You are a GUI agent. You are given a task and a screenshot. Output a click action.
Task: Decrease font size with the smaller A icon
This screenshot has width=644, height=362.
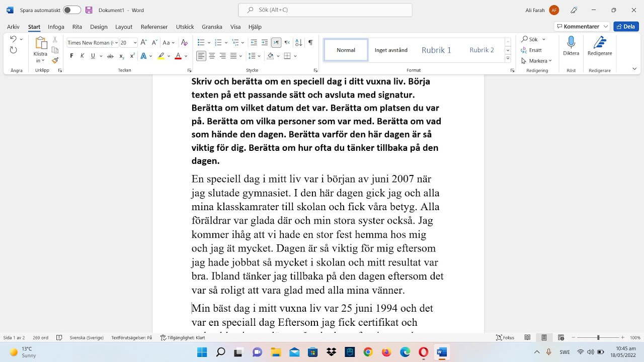(153, 43)
